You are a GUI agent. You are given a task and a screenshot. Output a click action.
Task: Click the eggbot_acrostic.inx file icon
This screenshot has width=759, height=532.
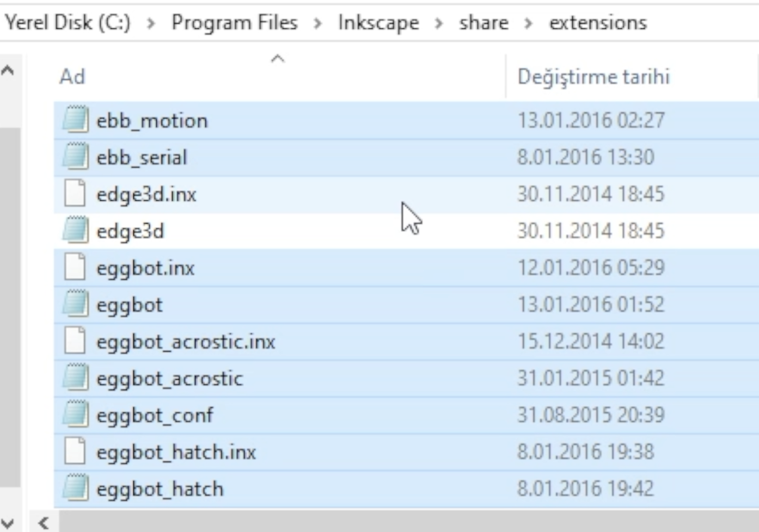(75, 342)
